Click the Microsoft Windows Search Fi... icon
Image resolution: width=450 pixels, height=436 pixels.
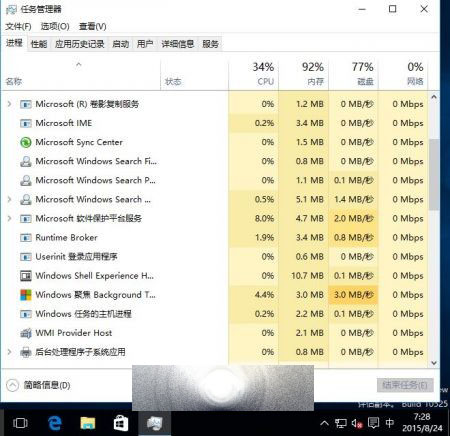26,161
